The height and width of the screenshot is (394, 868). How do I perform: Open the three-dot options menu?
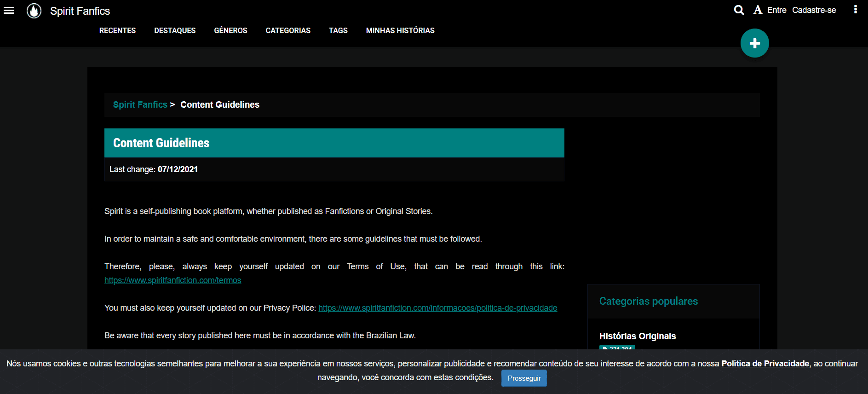pos(855,10)
